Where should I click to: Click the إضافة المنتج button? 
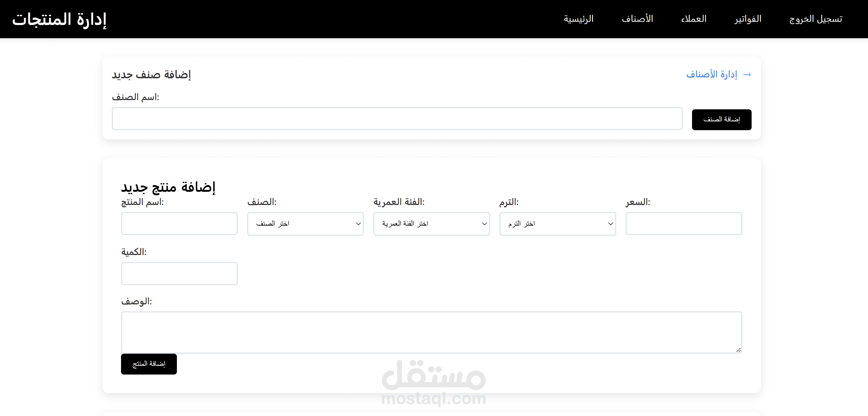pos(149,364)
